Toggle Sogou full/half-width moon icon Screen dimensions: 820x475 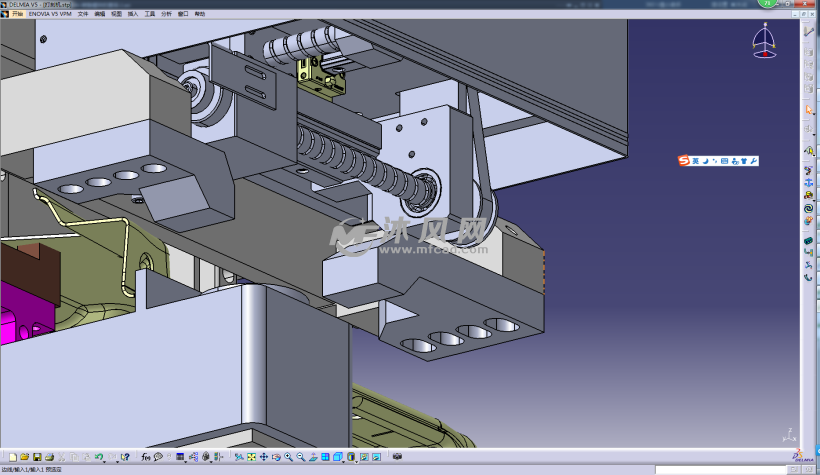tap(706, 161)
